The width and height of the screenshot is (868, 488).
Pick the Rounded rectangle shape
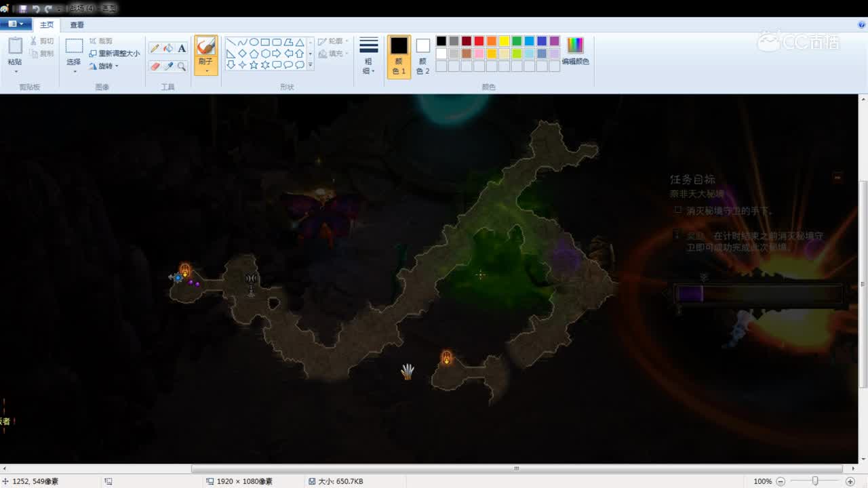pyautogui.click(x=277, y=42)
